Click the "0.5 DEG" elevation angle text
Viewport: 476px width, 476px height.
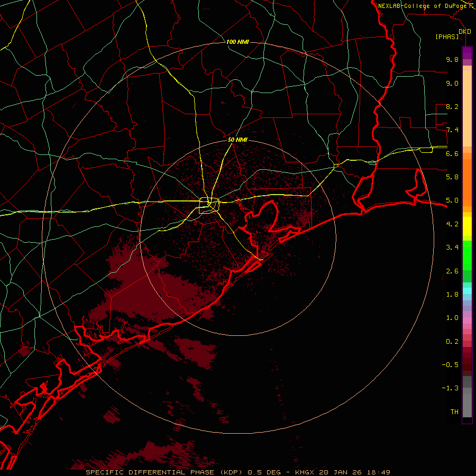[x=264, y=472]
